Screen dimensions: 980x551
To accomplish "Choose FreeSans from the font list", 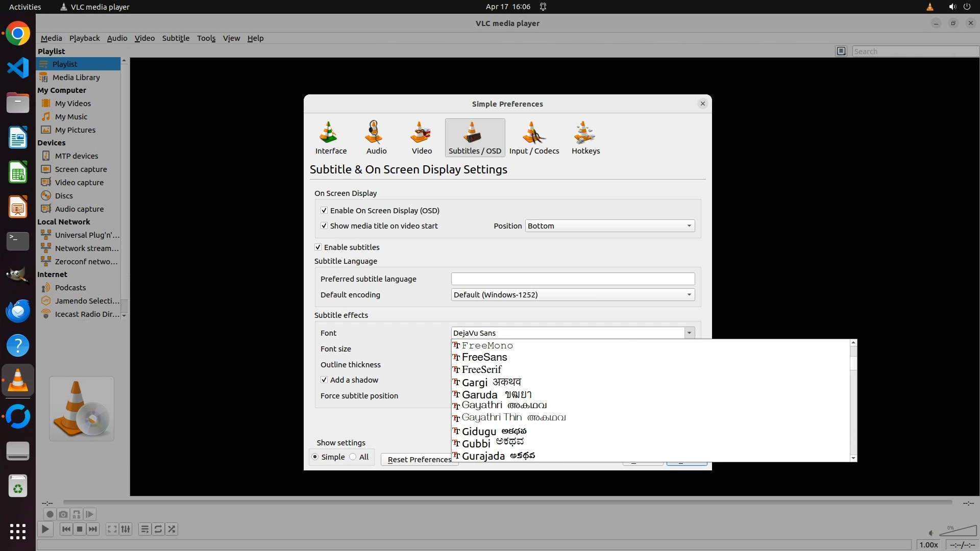I will 484,357.
